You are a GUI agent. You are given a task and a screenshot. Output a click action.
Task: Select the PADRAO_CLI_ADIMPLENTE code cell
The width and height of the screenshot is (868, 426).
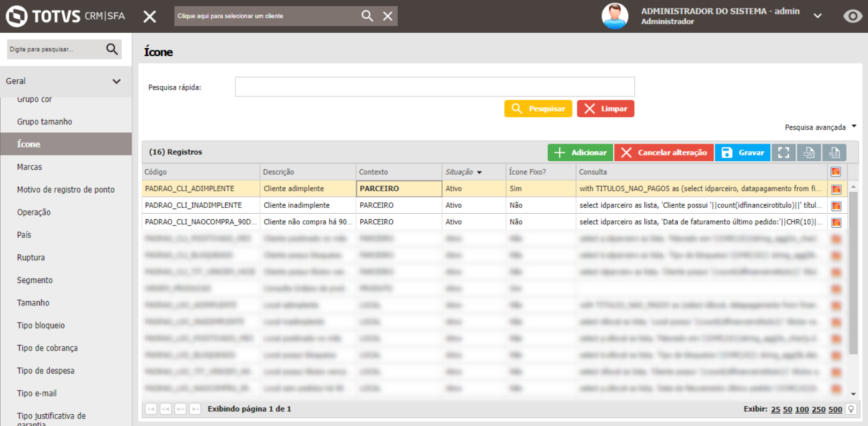(x=201, y=189)
